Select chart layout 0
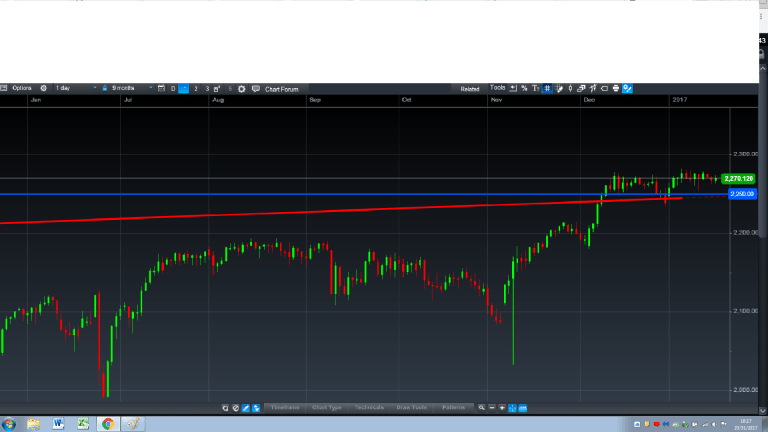 173,89
